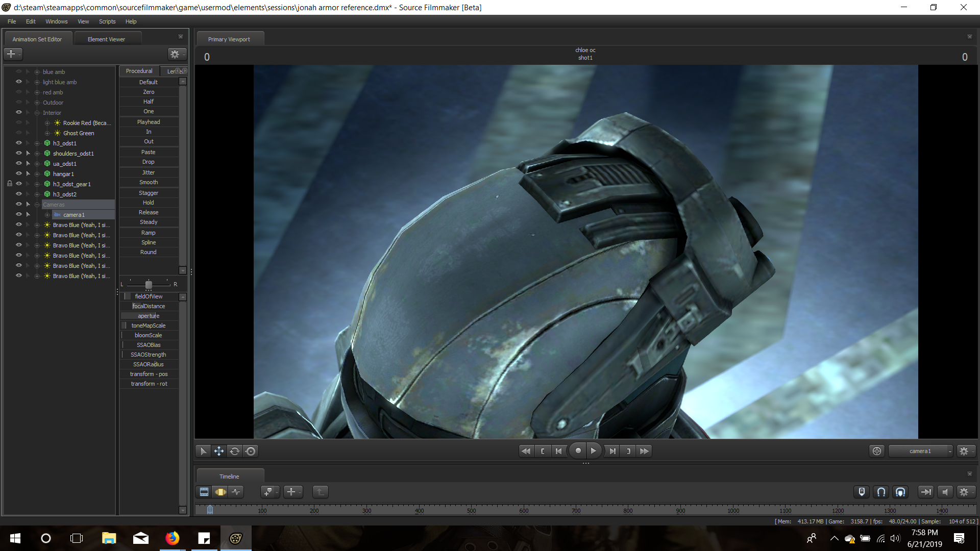Expand the shoulders_odst1 tree item
The height and width of the screenshot is (551, 980).
point(37,154)
